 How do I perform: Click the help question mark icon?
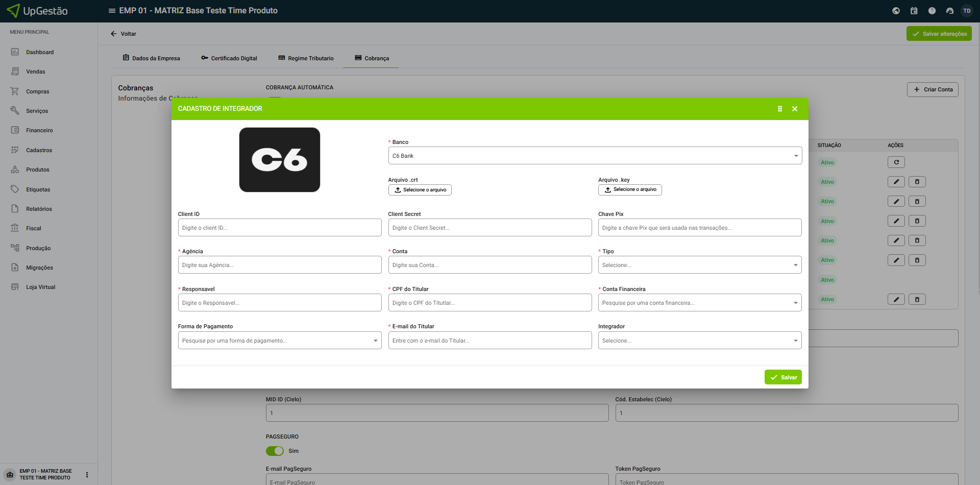coord(932,11)
